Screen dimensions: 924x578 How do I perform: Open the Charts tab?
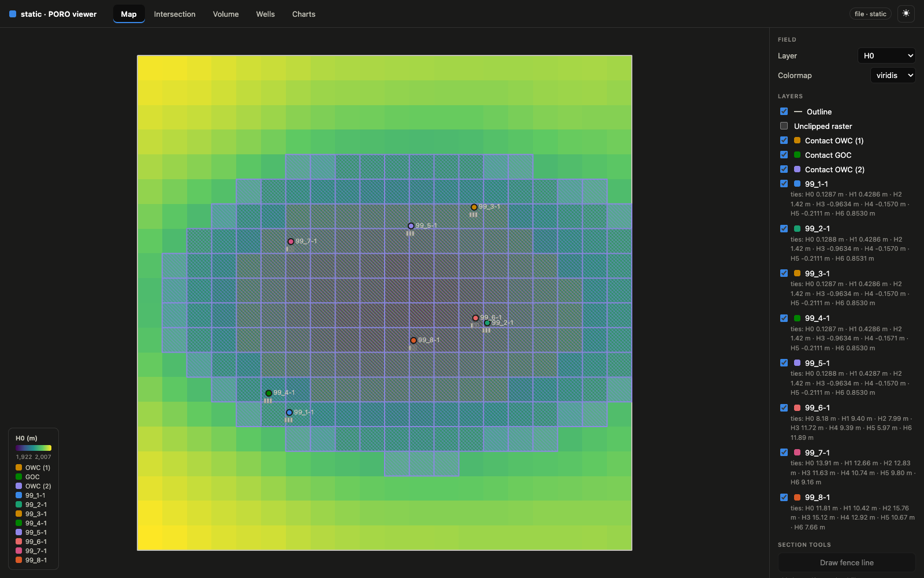coord(304,14)
